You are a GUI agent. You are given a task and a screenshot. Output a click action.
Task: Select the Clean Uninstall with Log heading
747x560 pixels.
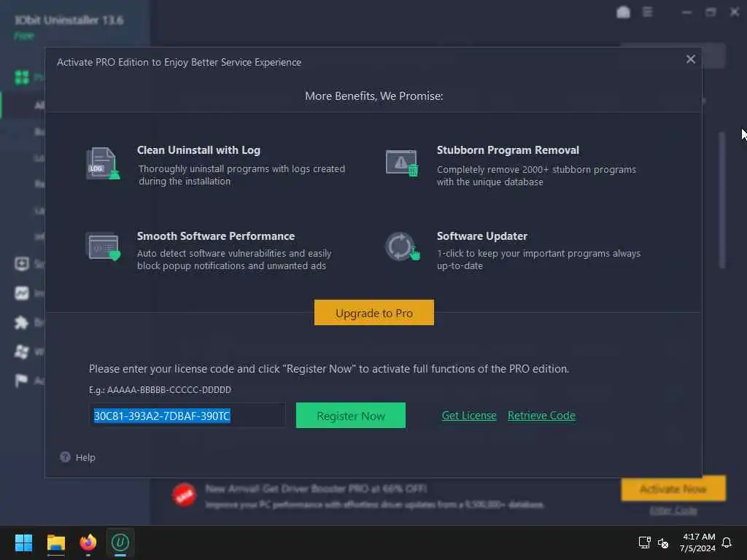[x=198, y=150]
